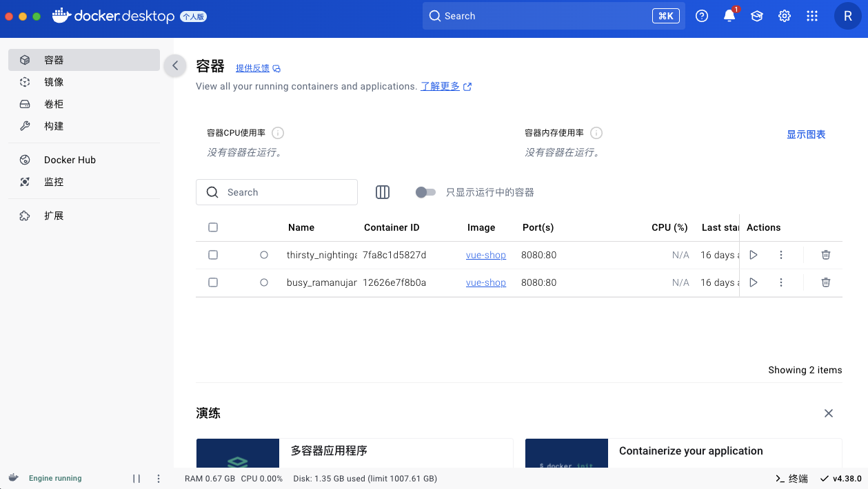Click the help question mark icon

(702, 17)
